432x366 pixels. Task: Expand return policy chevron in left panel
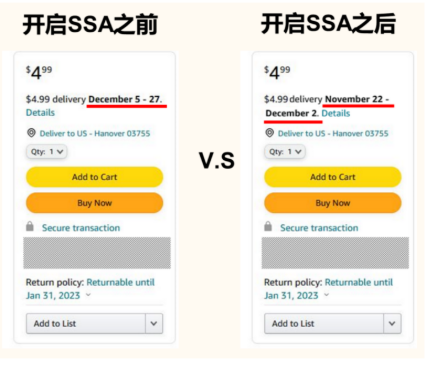point(88,295)
